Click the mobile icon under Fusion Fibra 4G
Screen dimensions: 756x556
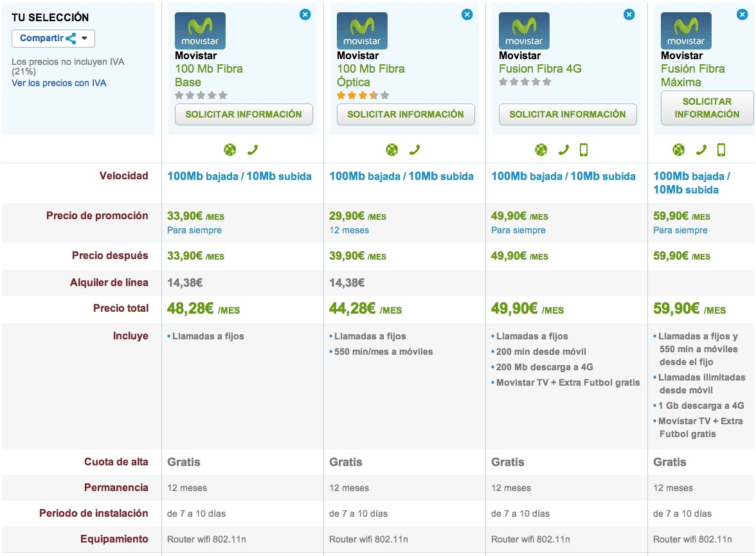[584, 150]
